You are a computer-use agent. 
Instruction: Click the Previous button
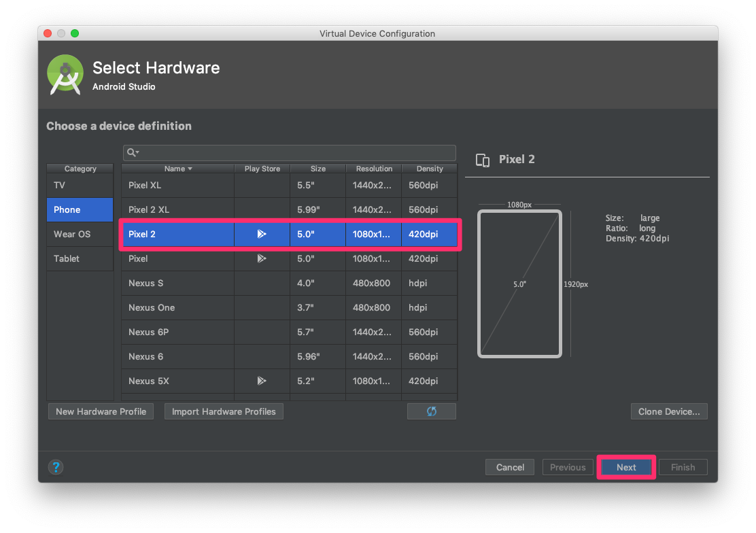coord(568,467)
